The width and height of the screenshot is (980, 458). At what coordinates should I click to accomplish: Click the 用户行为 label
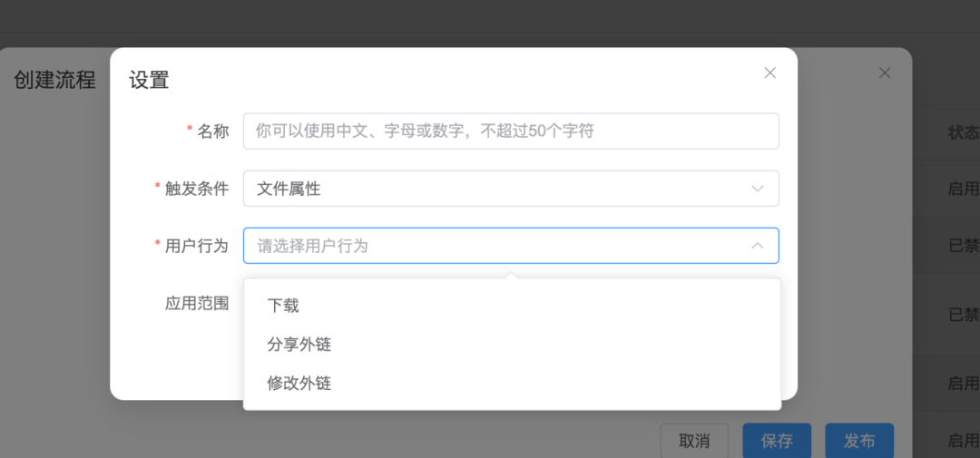coord(197,246)
